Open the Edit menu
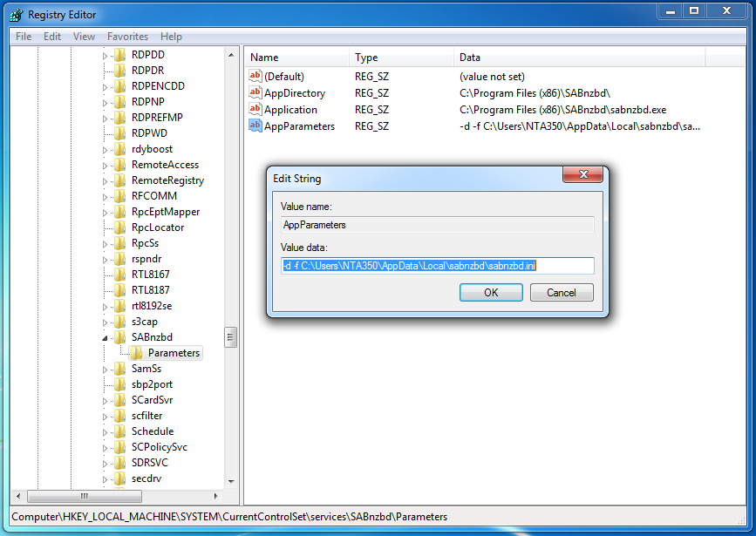 pyautogui.click(x=52, y=37)
